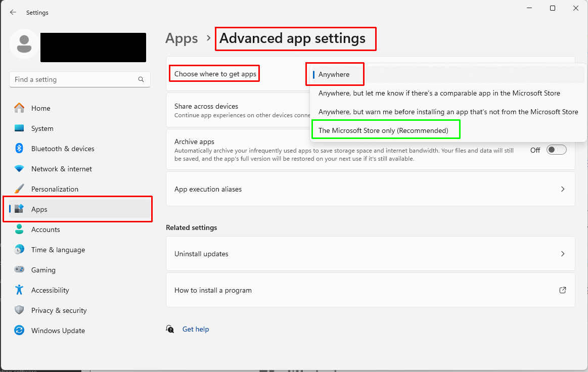Choose Anywhere, but let me know of comparable app
This screenshot has height=372, width=588.
pyautogui.click(x=448, y=93)
